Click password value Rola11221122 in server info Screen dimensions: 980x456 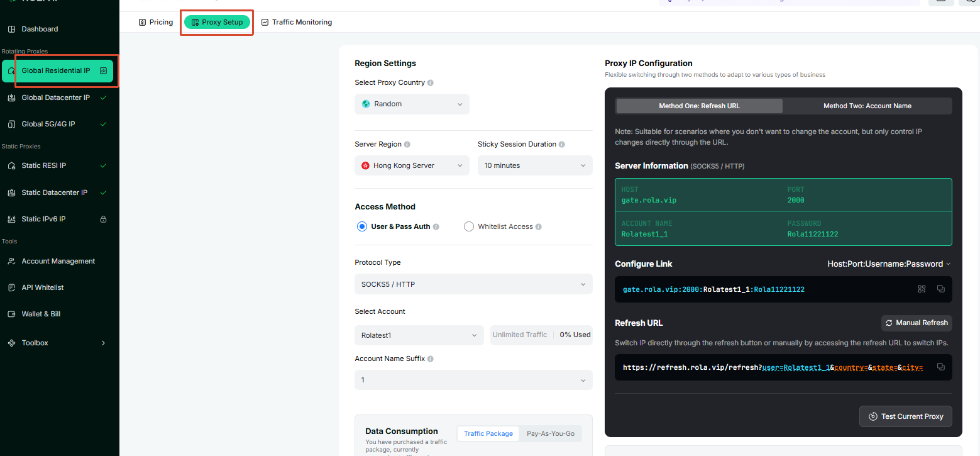(x=813, y=234)
